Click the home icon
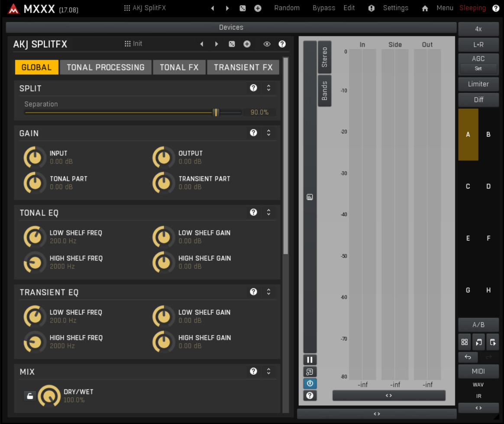 coord(425,8)
